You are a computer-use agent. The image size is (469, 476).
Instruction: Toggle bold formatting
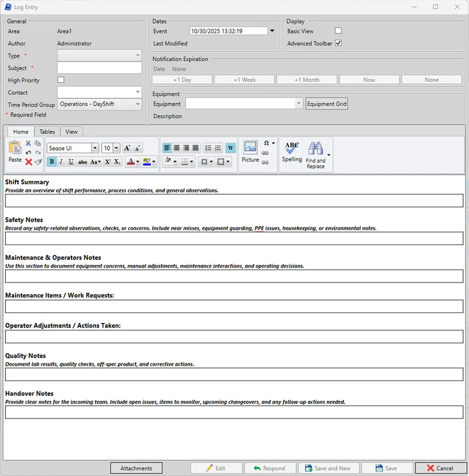(52, 161)
